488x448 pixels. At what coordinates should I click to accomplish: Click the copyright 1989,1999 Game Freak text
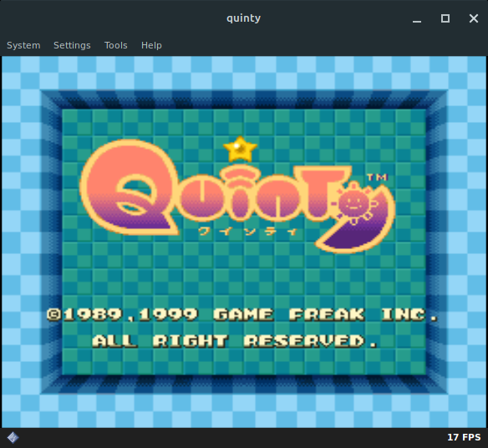click(242, 314)
